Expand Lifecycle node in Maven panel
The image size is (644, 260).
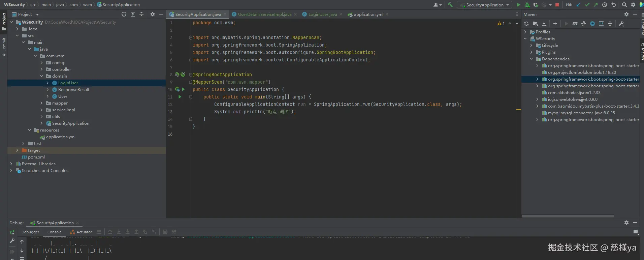point(532,46)
